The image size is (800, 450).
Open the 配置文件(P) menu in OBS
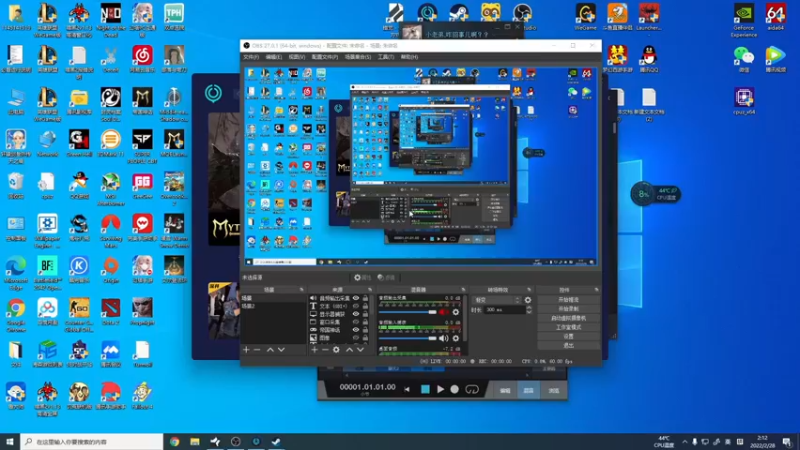325,57
